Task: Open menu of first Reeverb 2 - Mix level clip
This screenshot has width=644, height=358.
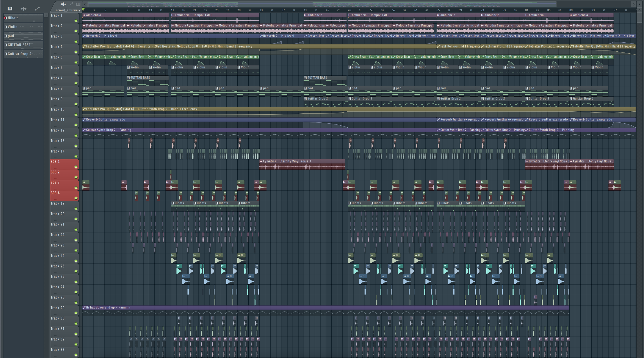Action: point(84,36)
